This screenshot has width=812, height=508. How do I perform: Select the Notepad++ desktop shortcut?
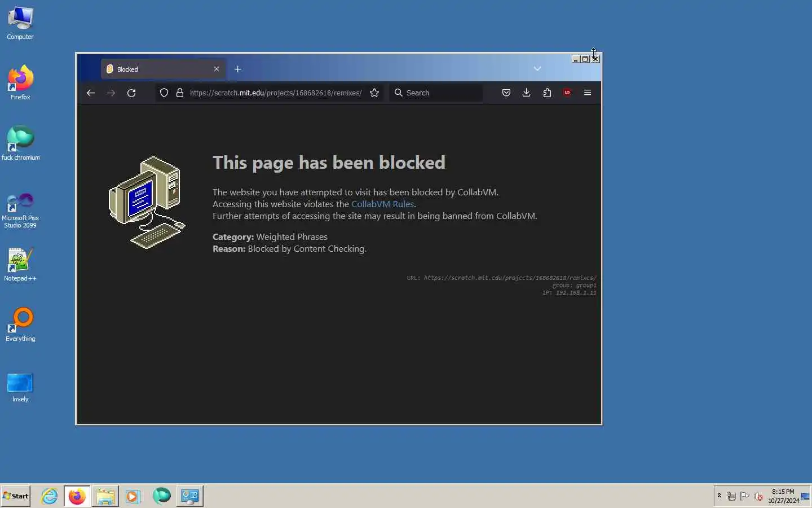click(20, 265)
